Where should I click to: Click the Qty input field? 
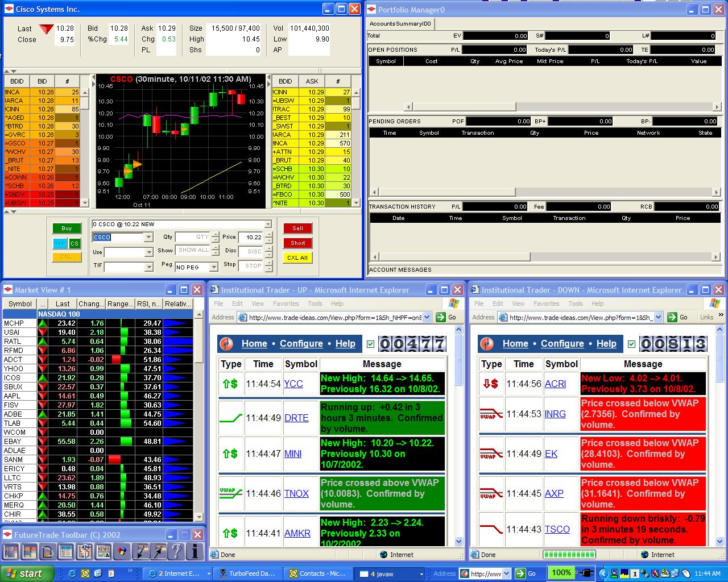coord(193,237)
